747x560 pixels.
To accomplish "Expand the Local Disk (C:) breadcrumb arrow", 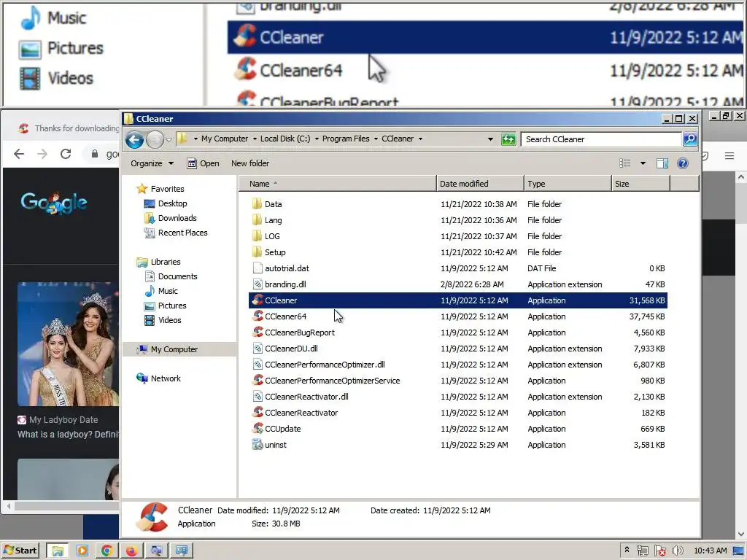I will point(317,139).
